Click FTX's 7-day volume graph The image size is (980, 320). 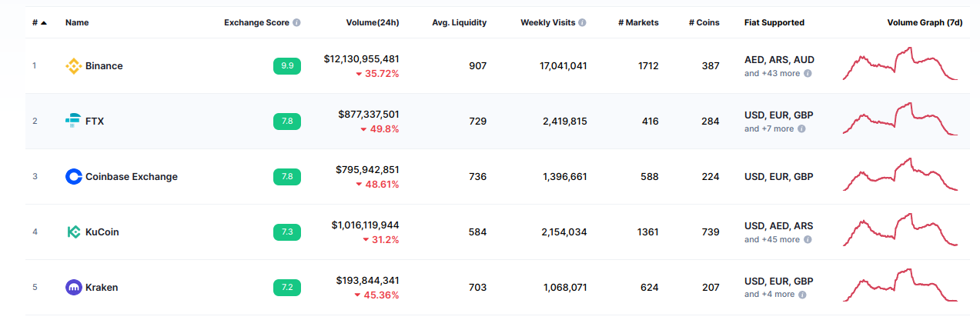pos(900,119)
